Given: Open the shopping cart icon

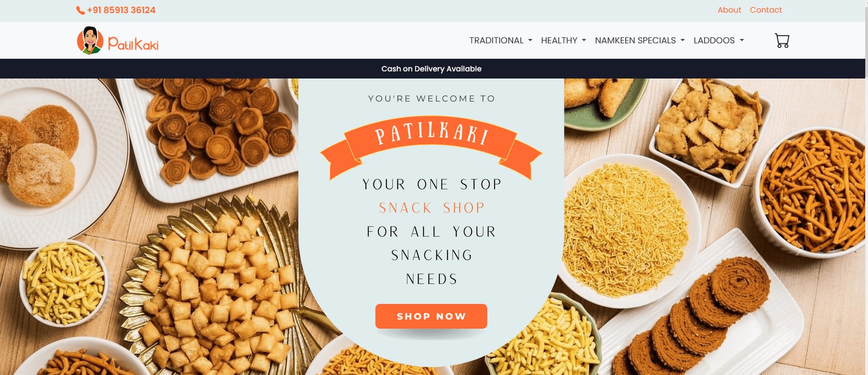Looking at the screenshot, I should (782, 41).
